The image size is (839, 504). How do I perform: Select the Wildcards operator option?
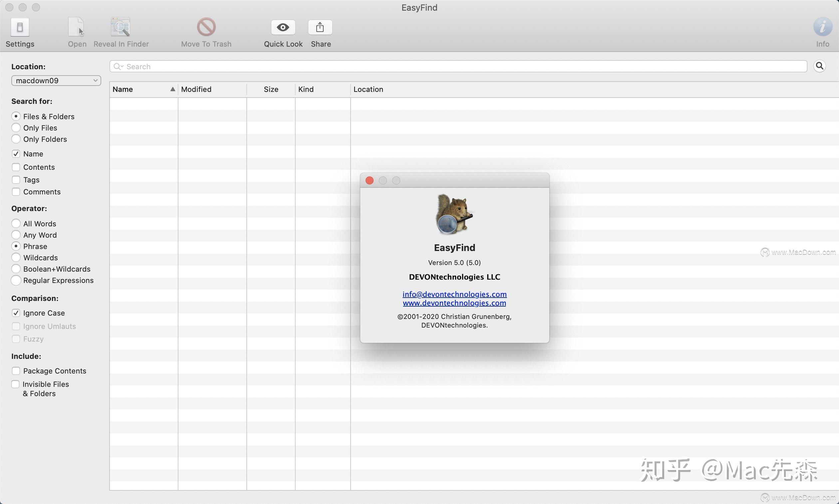click(x=16, y=258)
